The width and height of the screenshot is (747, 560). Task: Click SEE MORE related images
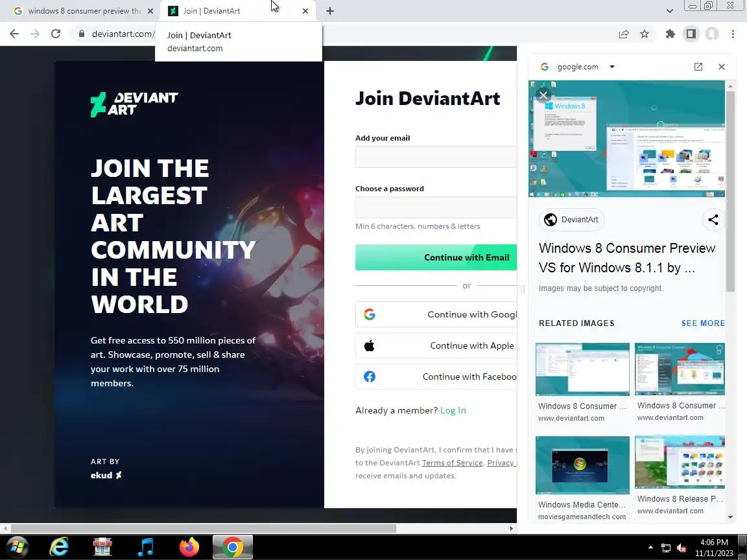(x=703, y=323)
